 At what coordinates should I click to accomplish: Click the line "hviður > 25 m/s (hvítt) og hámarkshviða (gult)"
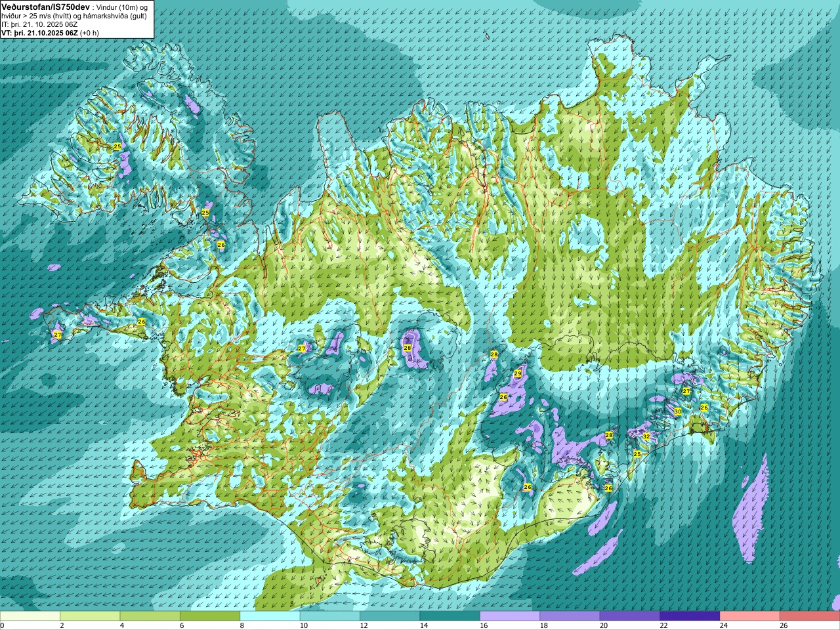(x=74, y=16)
